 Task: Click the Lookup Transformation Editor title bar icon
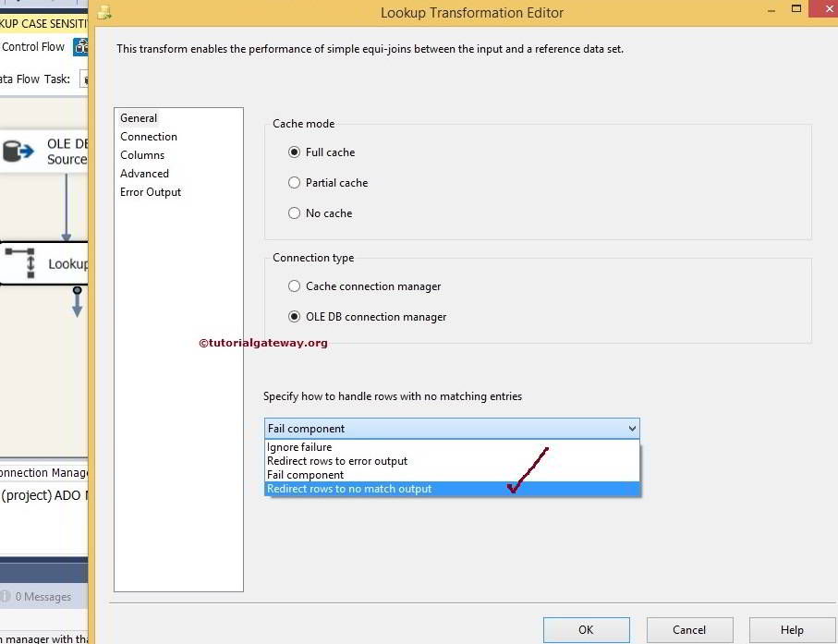point(103,12)
